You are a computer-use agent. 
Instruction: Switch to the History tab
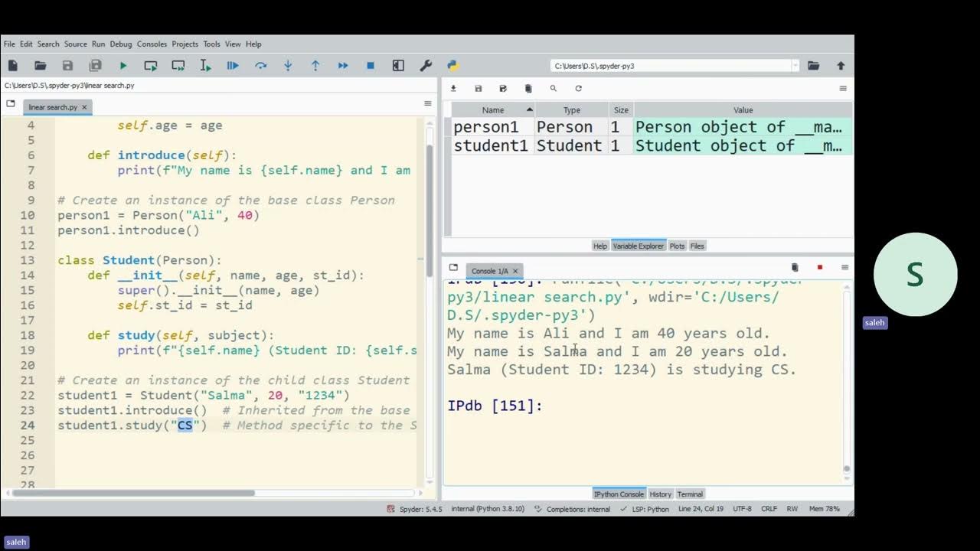[x=661, y=494]
